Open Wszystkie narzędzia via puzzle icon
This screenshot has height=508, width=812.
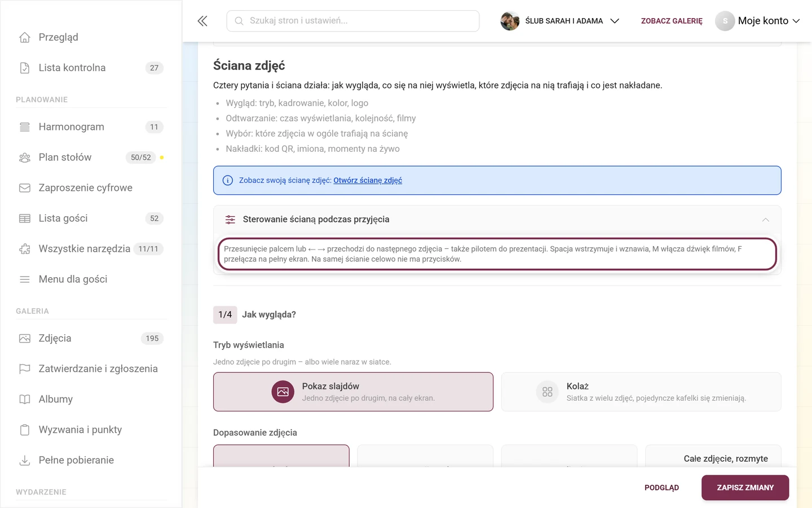coord(25,249)
